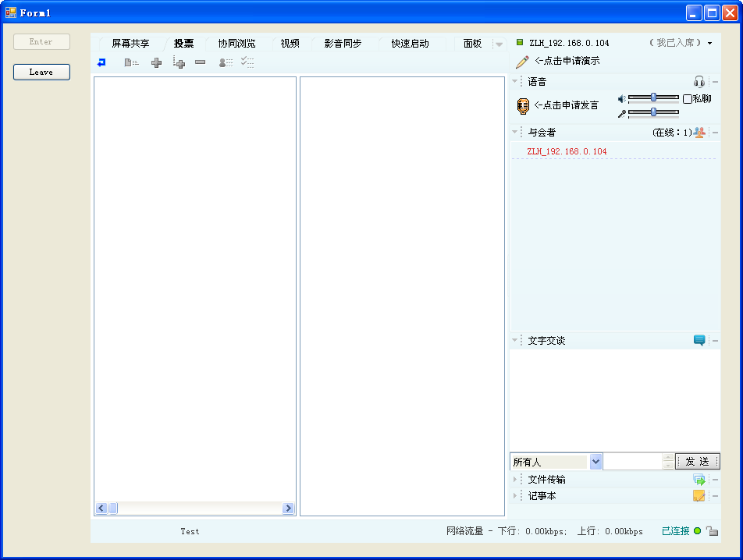Click the file transfer icon beside 文件传输
Screen dimensions: 743x560
click(699, 480)
